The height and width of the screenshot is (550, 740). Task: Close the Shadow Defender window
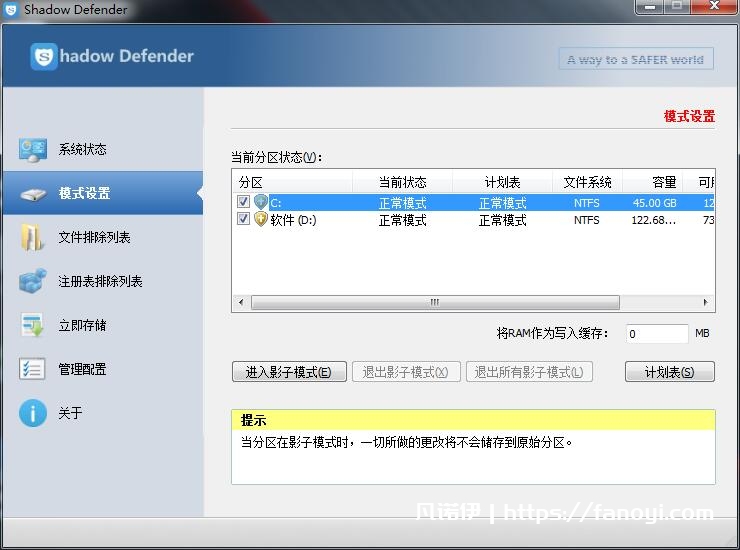[x=714, y=7]
